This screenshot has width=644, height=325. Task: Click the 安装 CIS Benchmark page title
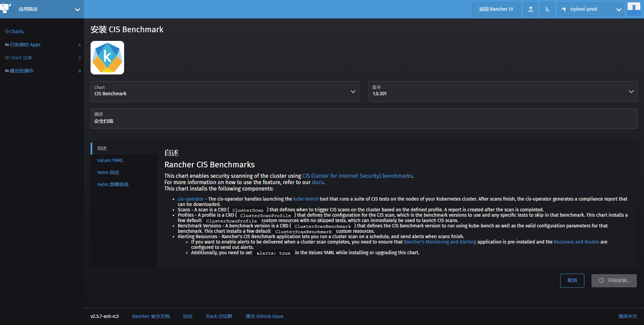[x=127, y=30]
